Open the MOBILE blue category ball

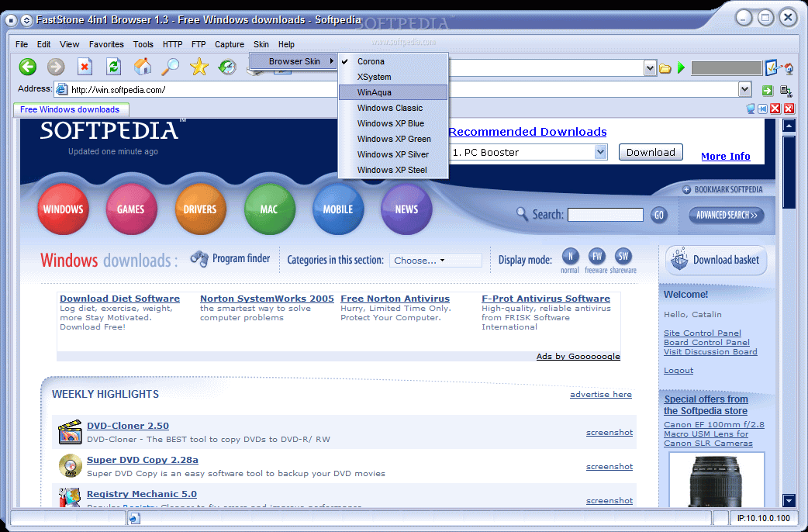click(x=338, y=209)
